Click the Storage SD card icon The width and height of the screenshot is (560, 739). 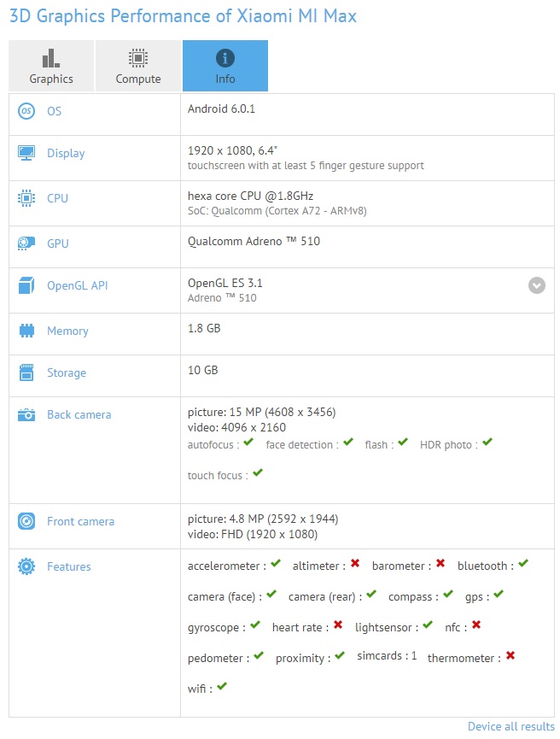point(26,372)
